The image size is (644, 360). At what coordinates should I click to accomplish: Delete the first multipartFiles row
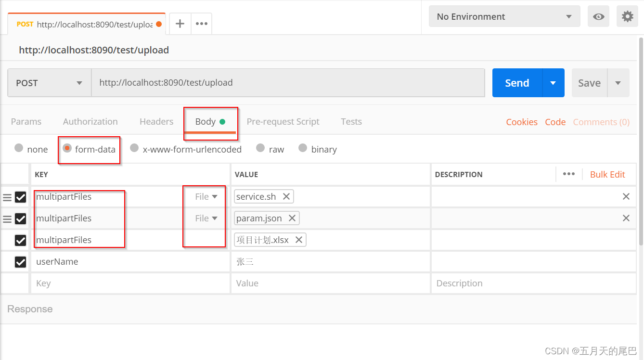tap(626, 196)
